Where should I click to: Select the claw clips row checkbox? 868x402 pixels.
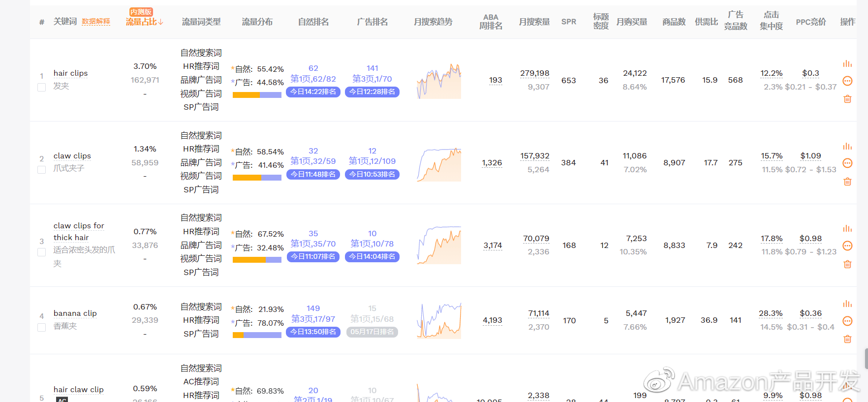click(x=42, y=170)
